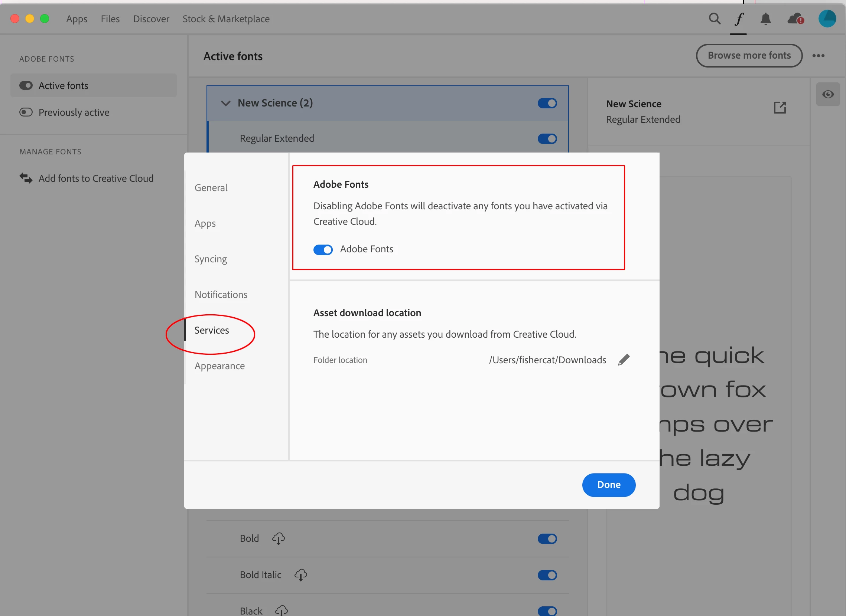Open the fonts f icon
This screenshot has height=616, width=846.
tap(739, 19)
